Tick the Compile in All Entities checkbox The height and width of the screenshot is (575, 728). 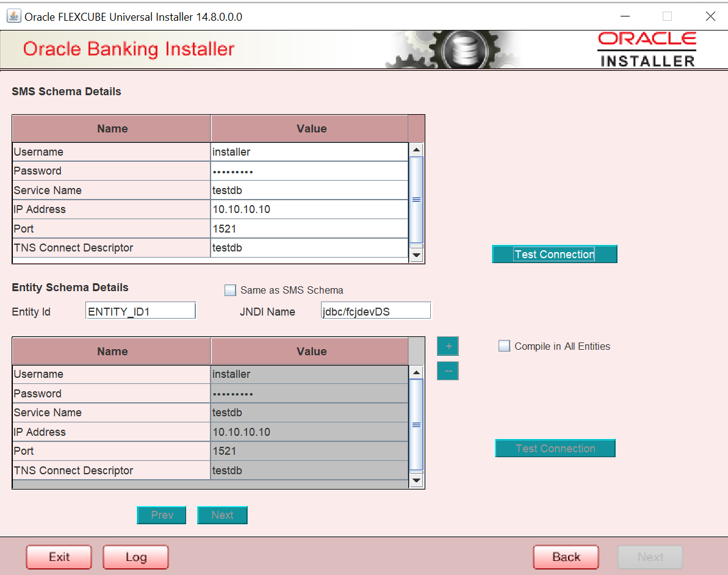[x=504, y=346]
